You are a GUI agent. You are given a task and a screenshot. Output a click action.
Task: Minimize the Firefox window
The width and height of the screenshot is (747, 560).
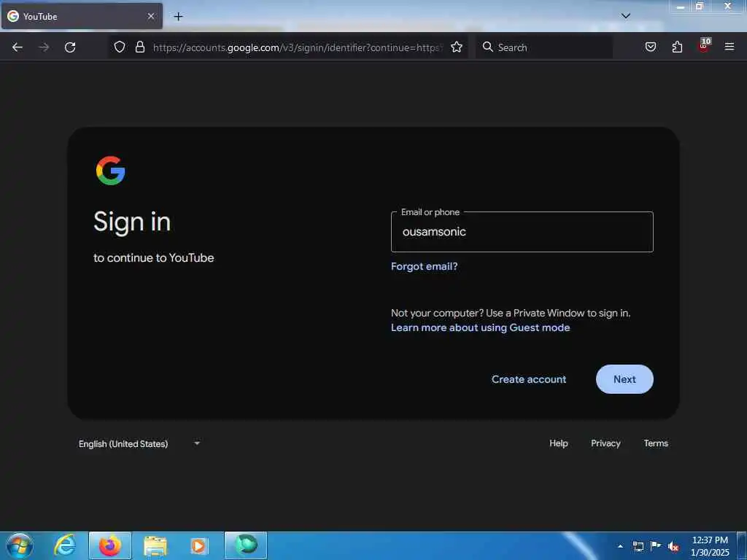[681, 7]
